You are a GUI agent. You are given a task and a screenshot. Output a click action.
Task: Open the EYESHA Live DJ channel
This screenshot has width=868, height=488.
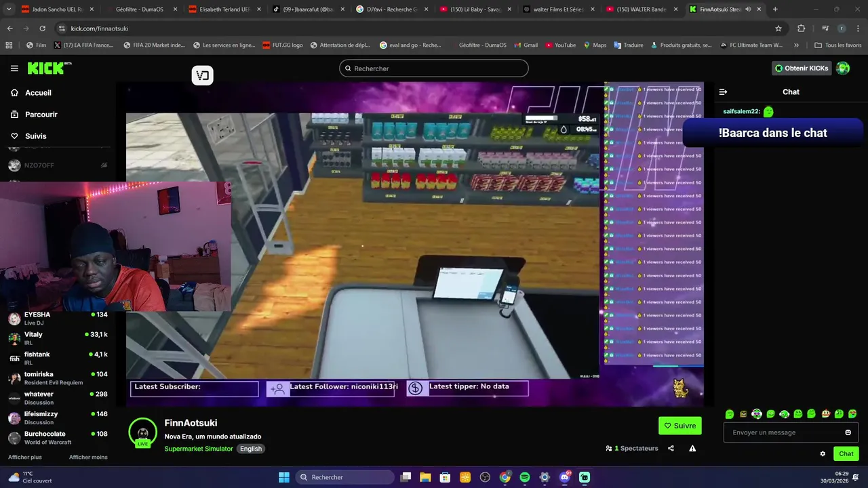point(58,319)
